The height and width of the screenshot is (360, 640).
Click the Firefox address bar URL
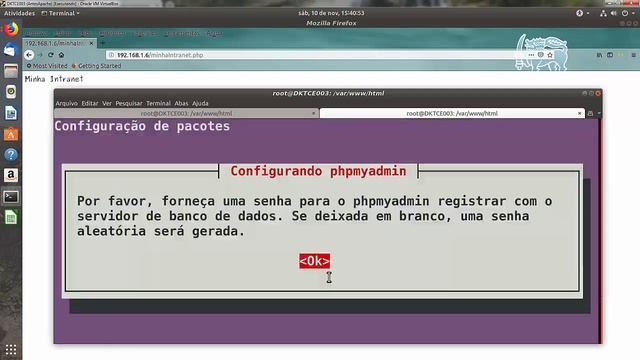coord(160,55)
